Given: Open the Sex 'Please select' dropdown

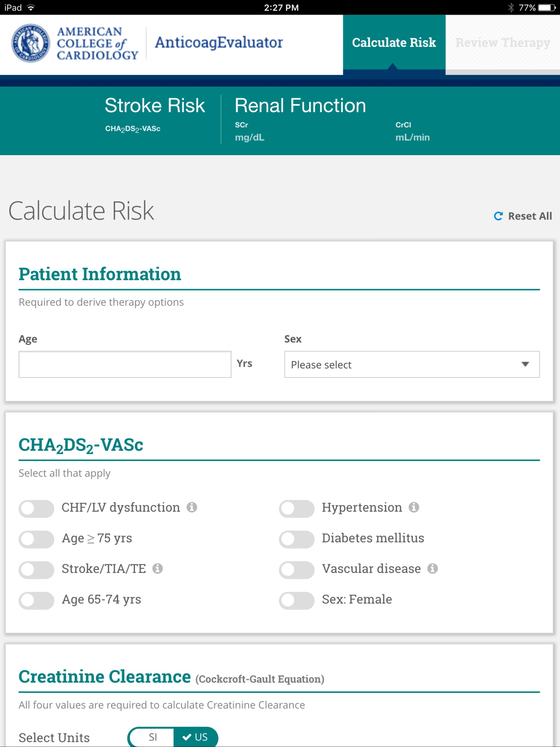Looking at the screenshot, I should click(412, 364).
